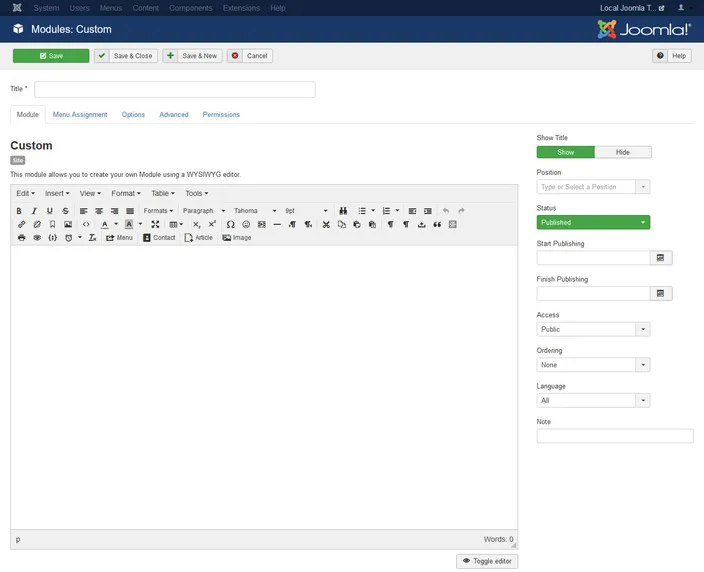Center align text
The image size is (704, 572).
point(99,211)
